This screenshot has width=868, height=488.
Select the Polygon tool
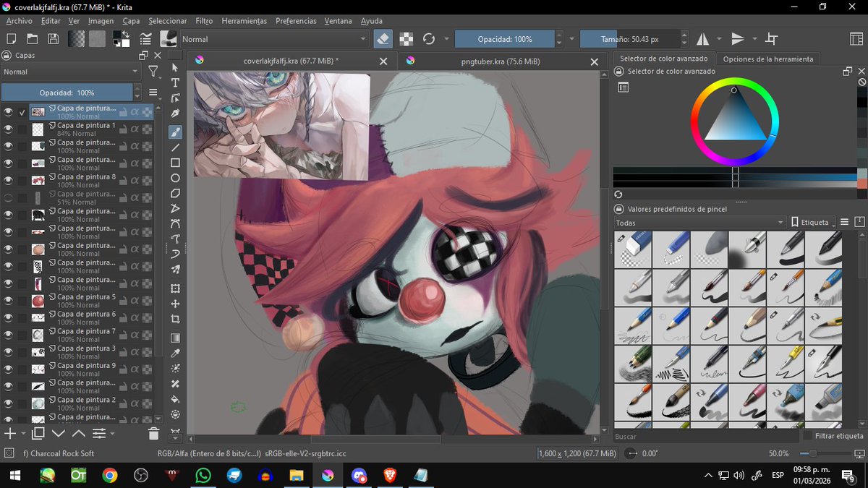pyautogui.click(x=175, y=193)
